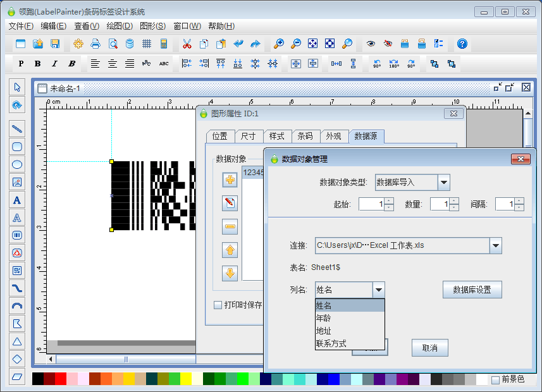Select 地址 in column list
Screen dimensions: 542x392
pos(350,331)
